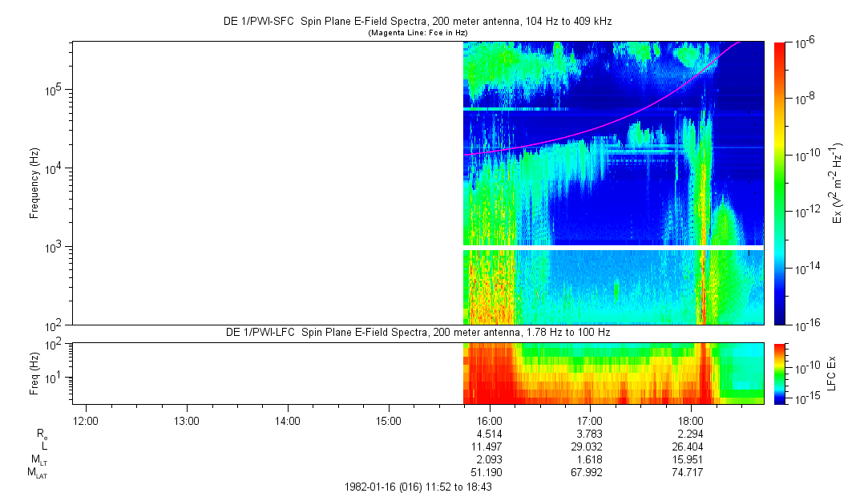The width and height of the screenshot is (868, 497).
Task: Click the 15.951 MLT value under 18:00
Action: [x=691, y=459]
